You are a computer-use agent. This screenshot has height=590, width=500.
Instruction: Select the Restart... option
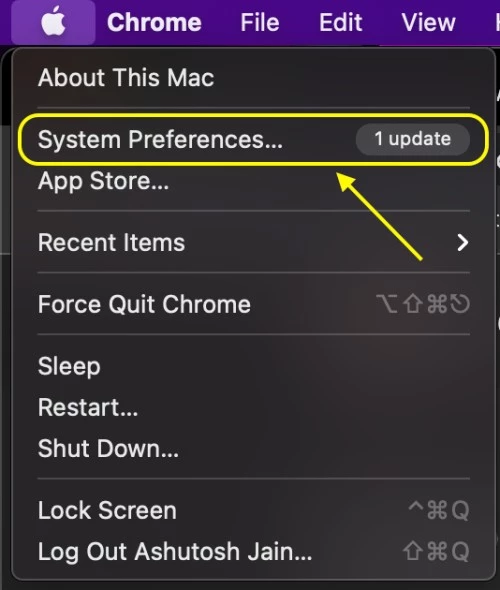point(254,407)
